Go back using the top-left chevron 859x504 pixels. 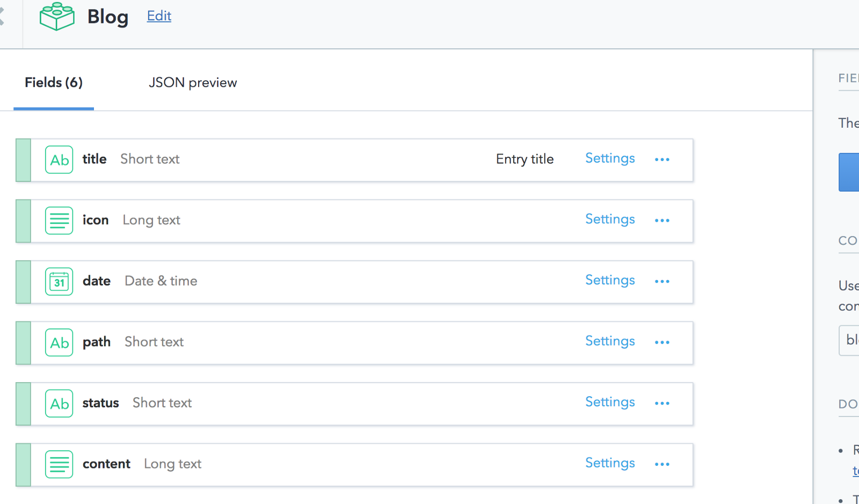point(2,16)
